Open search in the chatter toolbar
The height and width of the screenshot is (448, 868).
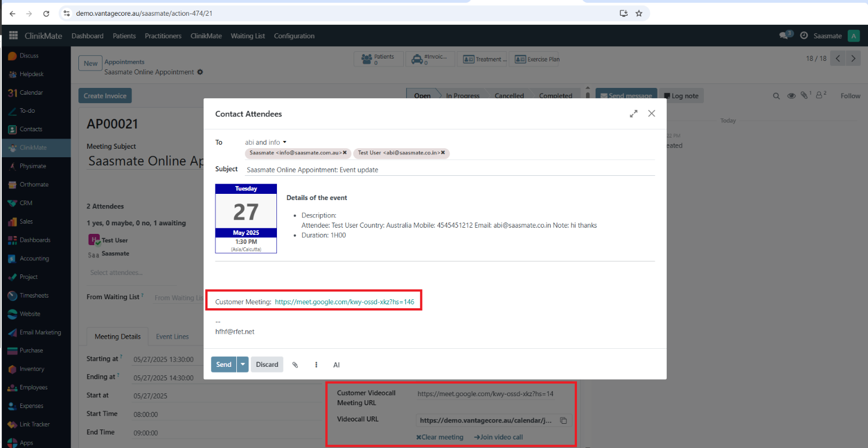[777, 96]
